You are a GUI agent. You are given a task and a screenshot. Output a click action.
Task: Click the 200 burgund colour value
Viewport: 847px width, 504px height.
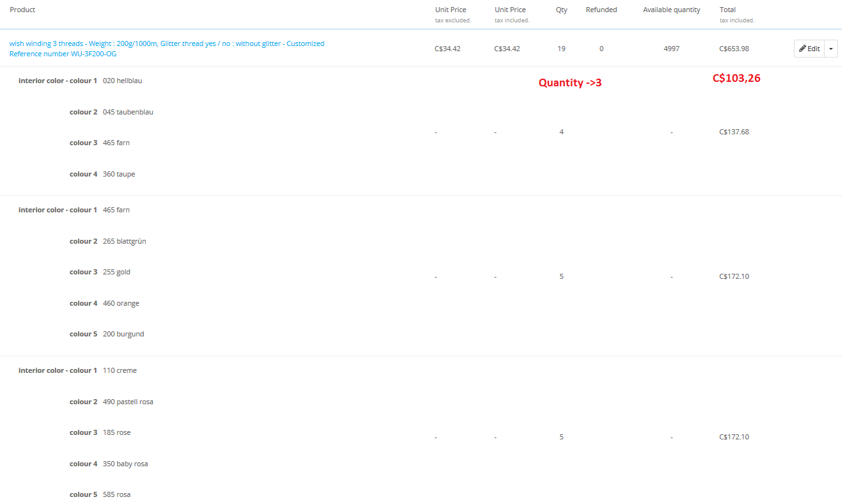tap(123, 334)
